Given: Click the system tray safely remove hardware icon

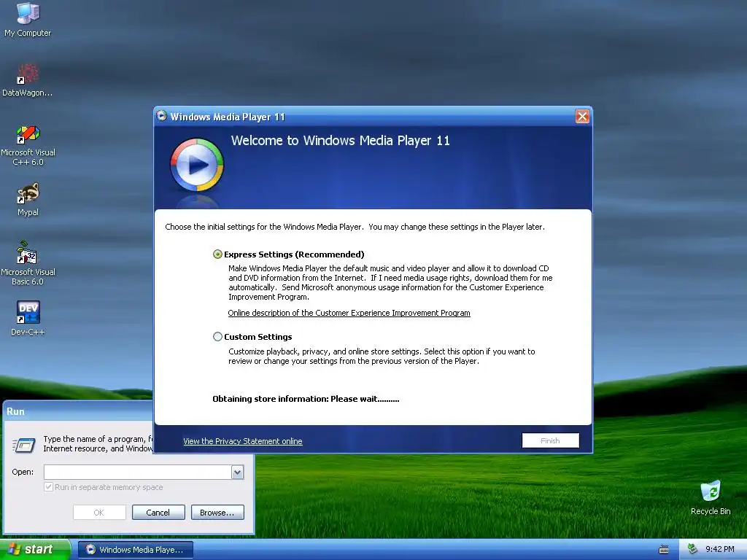Looking at the screenshot, I should 693,549.
